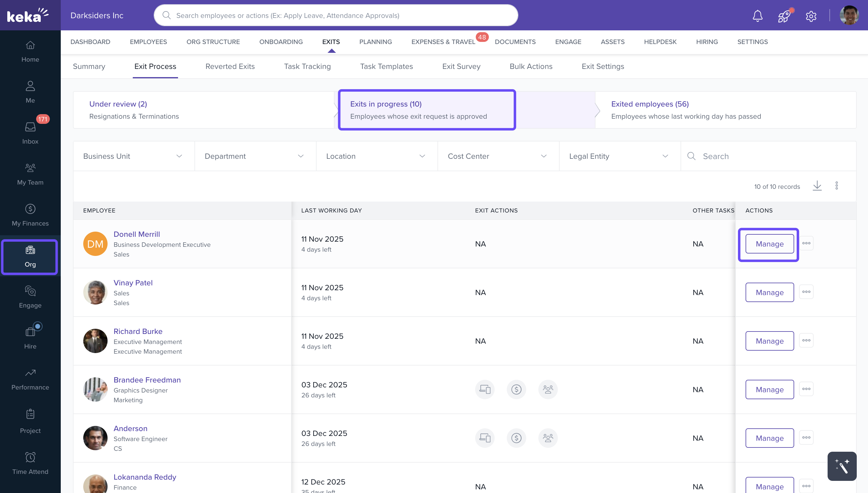The width and height of the screenshot is (868, 493).
Task: Open the HELPDESK menu item
Action: [x=660, y=42]
